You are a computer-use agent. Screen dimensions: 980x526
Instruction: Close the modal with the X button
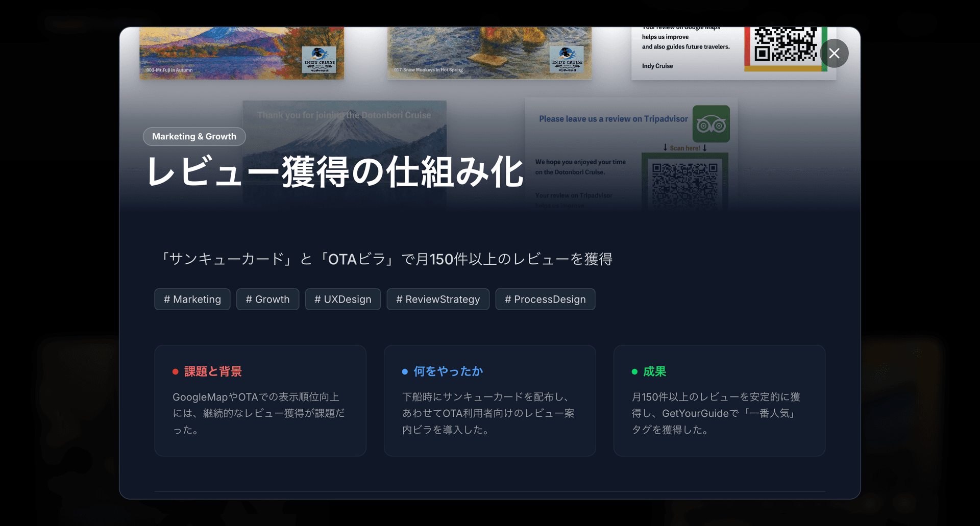[x=834, y=53]
